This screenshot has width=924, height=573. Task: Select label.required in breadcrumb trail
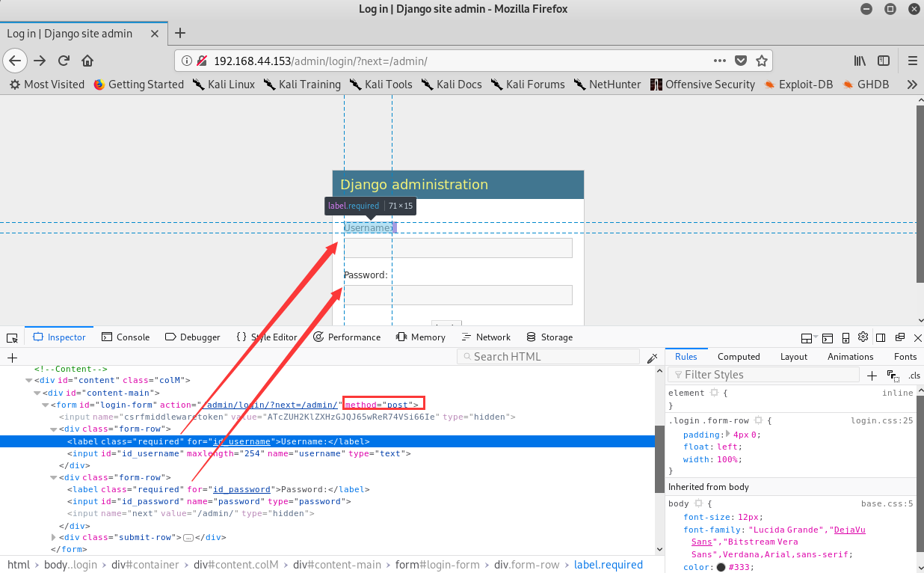tap(609, 565)
